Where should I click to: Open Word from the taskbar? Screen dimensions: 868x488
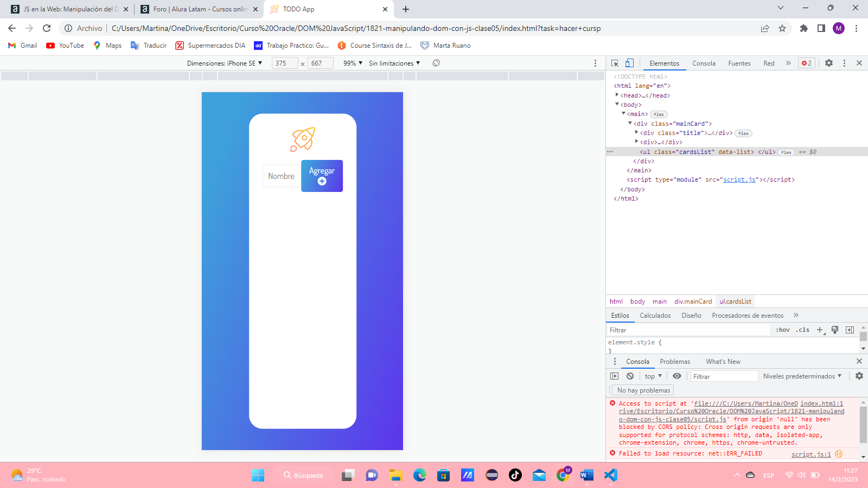click(x=586, y=476)
